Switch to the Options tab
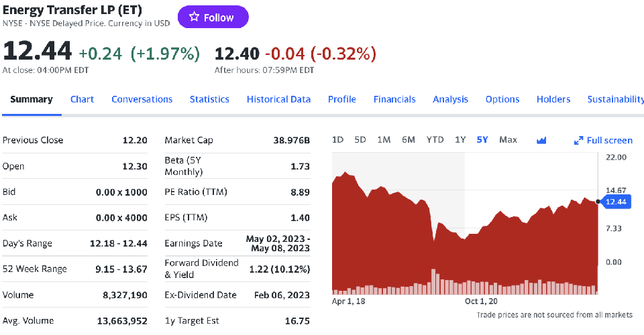 [x=502, y=99]
